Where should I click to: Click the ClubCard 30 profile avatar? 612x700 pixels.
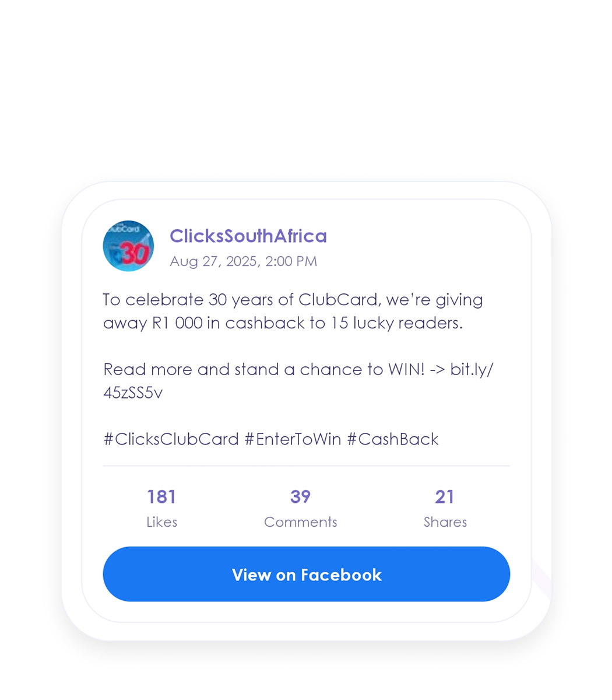(128, 246)
